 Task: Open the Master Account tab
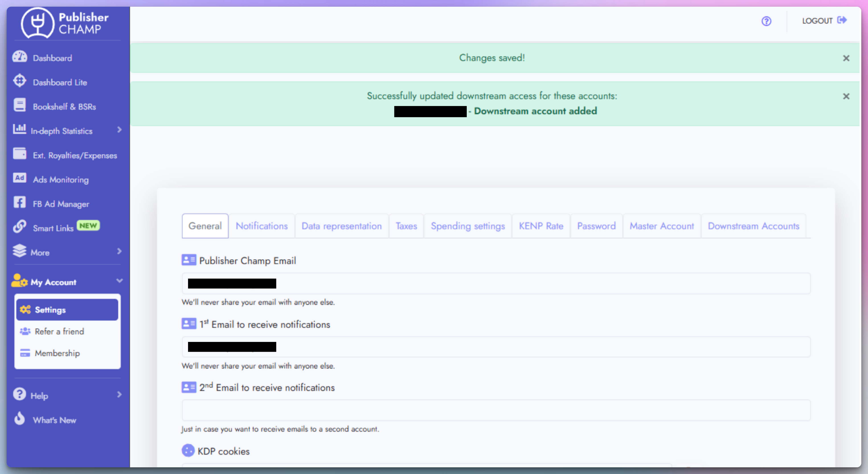point(662,226)
